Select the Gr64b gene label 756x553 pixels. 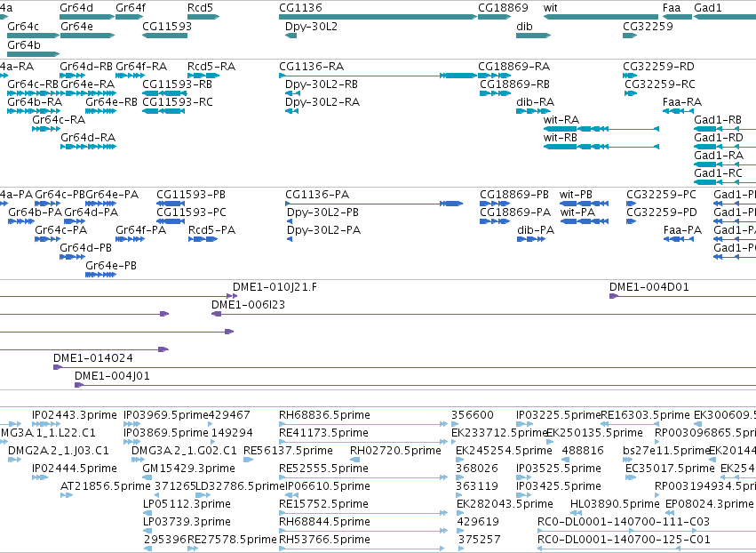[x=24, y=44]
